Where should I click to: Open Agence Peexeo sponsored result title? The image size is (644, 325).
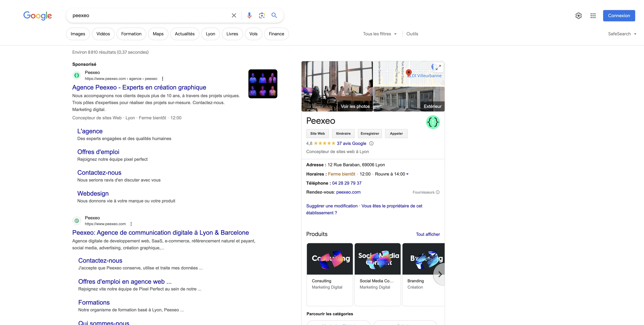tap(139, 87)
